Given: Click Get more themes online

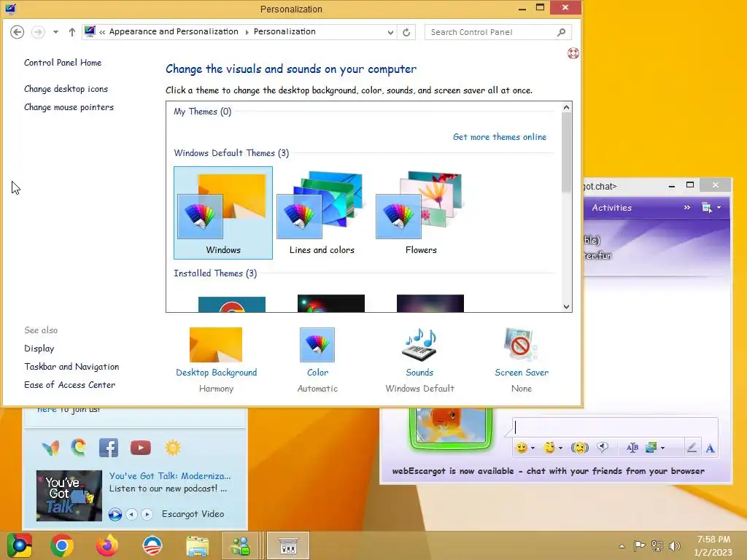Looking at the screenshot, I should click(500, 137).
